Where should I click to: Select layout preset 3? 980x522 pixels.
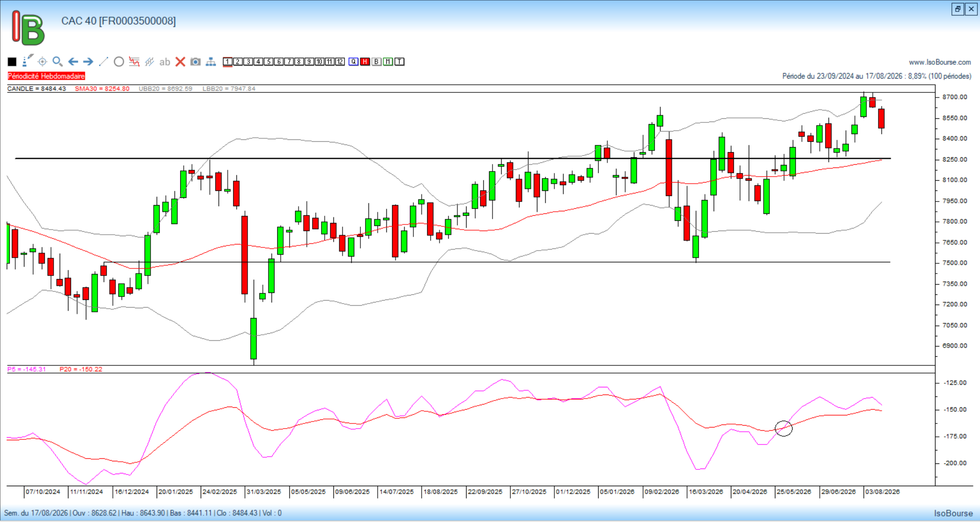(x=248, y=62)
